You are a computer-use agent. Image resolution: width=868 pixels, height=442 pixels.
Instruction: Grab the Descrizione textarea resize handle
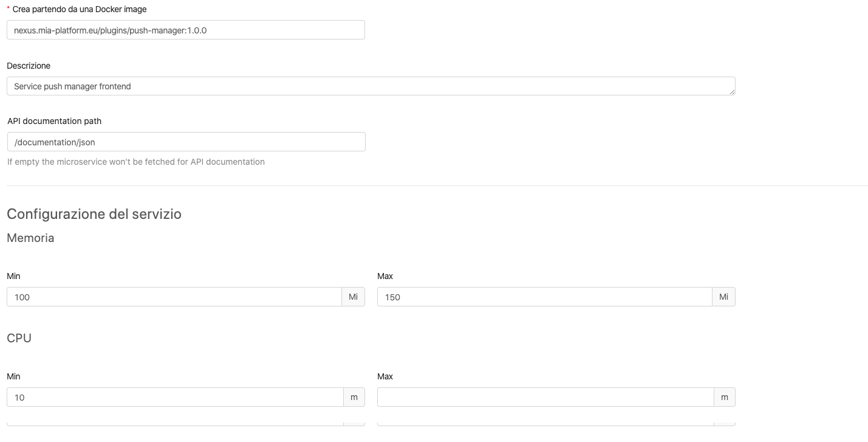click(x=732, y=92)
